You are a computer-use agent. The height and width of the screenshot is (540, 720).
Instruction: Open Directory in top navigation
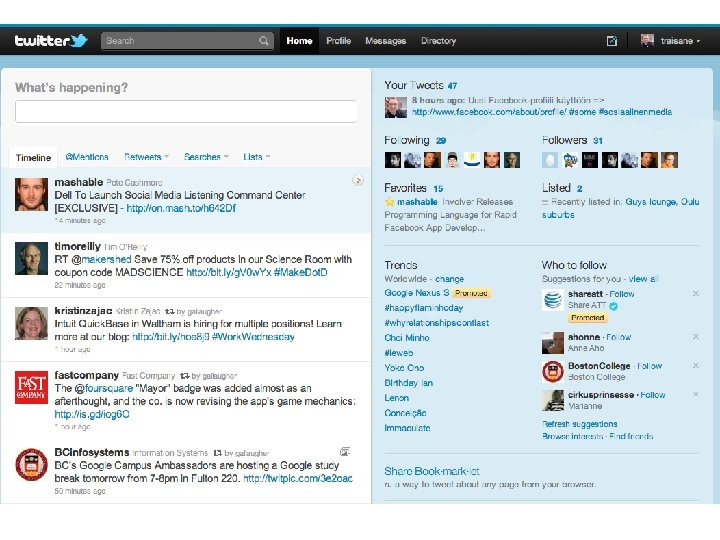click(x=439, y=41)
